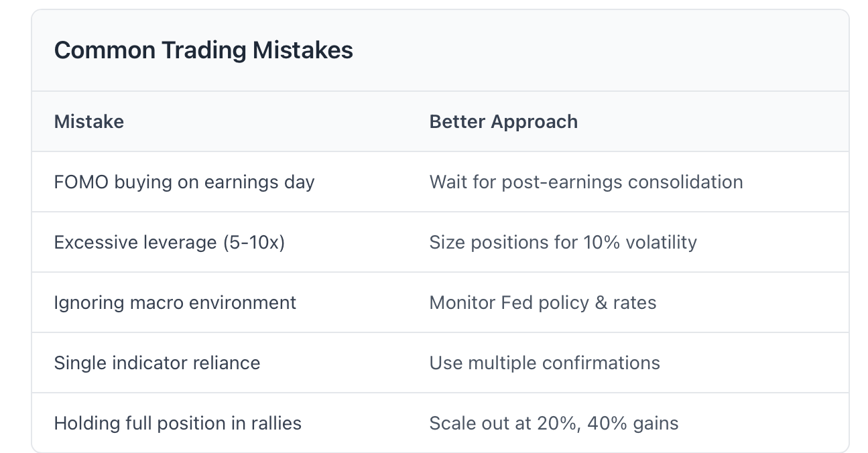The image size is (868, 453).
Task: Click Scale out at 20%, 40% gains
Action: (554, 423)
